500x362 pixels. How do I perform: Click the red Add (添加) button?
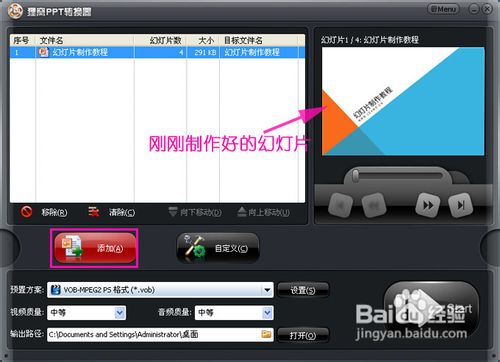click(95, 248)
